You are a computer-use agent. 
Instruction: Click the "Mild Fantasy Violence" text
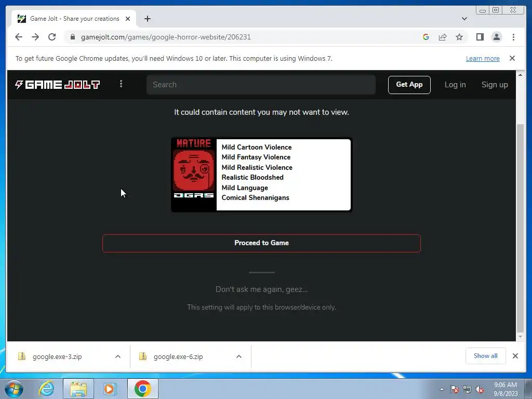pos(256,157)
